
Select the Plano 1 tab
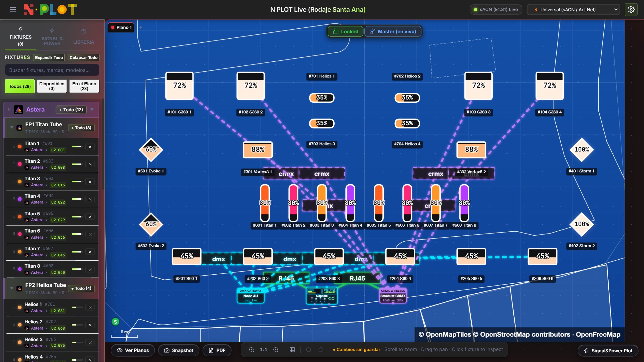click(x=121, y=27)
